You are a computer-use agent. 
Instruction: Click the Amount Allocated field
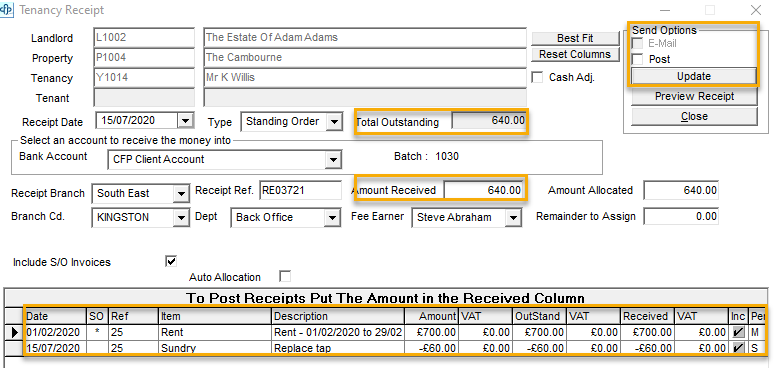click(x=681, y=190)
